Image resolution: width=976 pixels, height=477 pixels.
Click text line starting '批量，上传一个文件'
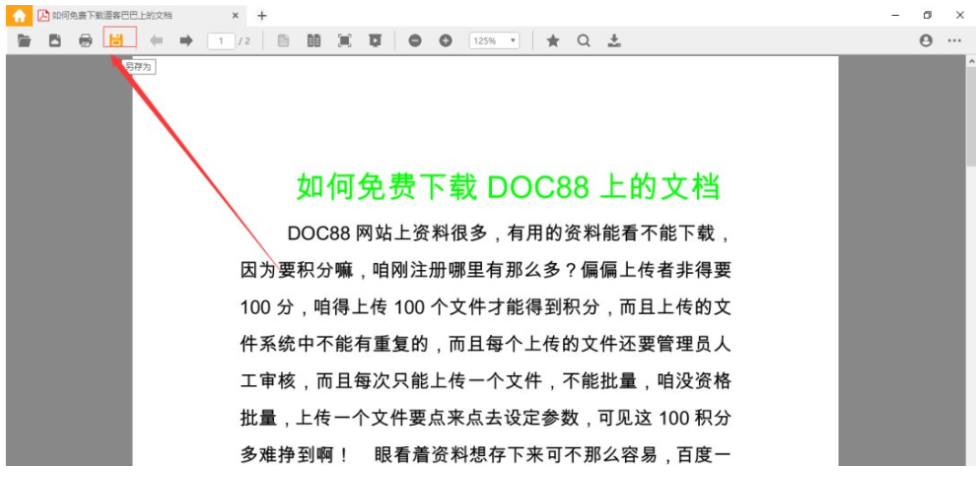486,417
